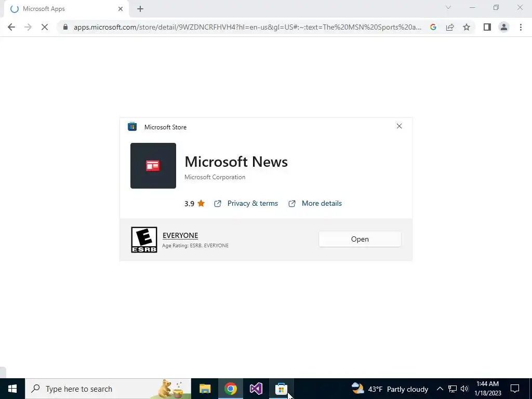Open new tab with plus button
Image resolution: width=532 pixels, height=399 pixels.
[140, 9]
